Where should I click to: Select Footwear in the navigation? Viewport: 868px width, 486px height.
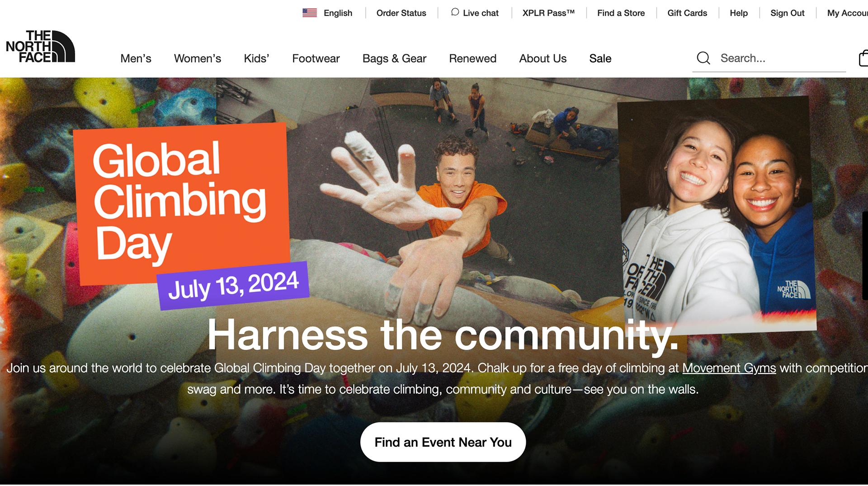316,58
